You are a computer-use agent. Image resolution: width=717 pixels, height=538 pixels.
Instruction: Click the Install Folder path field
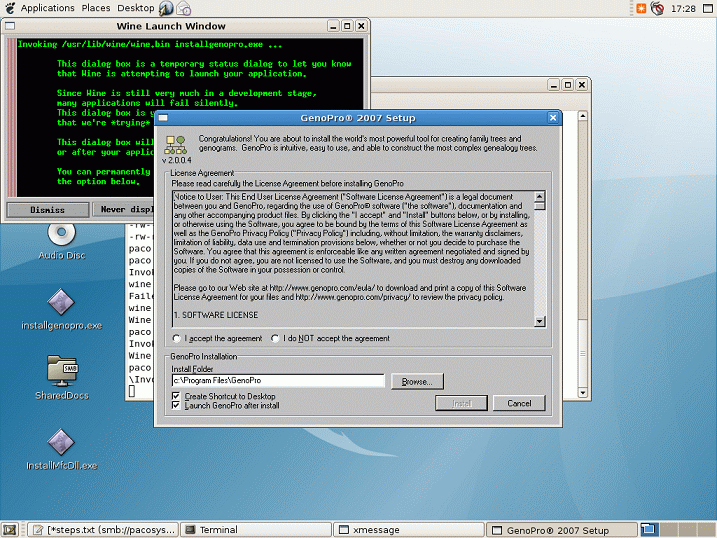(277, 381)
